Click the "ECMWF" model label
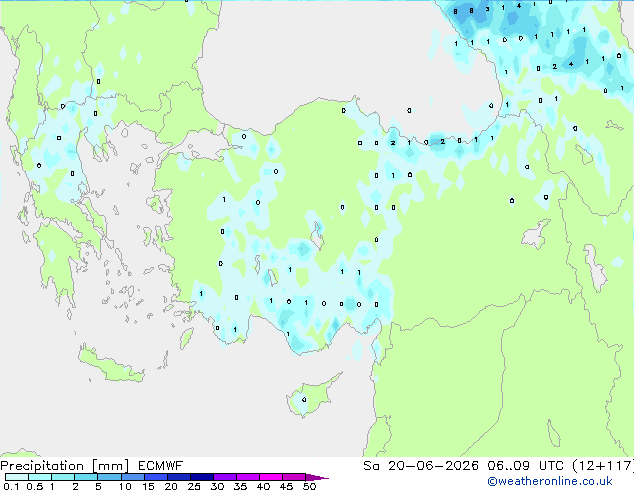 pos(161,466)
